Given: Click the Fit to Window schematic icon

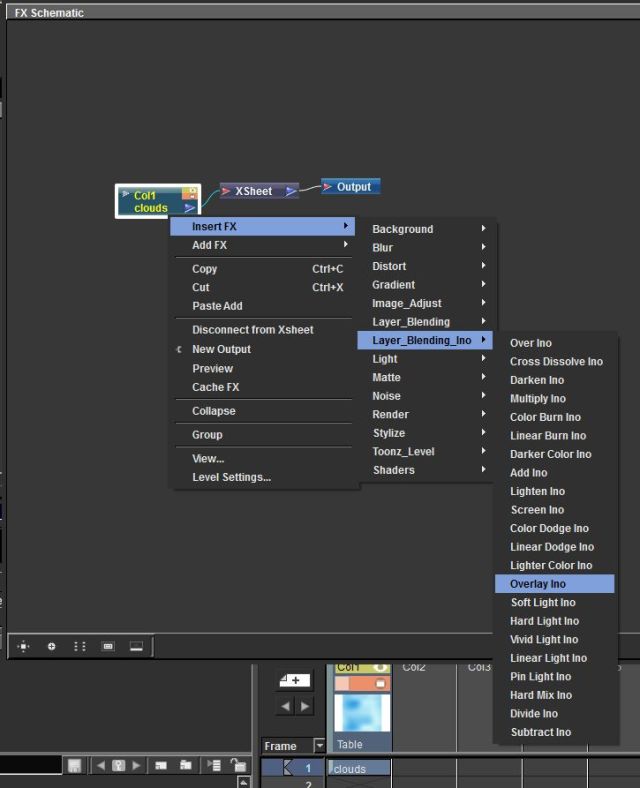Looking at the screenshot, I should 23,647.
